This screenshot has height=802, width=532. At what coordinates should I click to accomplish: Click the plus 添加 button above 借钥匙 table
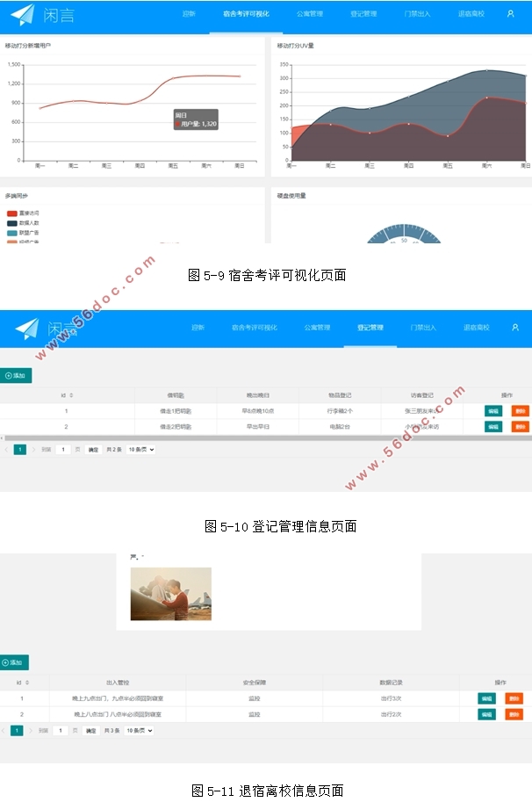coord(16,375)
